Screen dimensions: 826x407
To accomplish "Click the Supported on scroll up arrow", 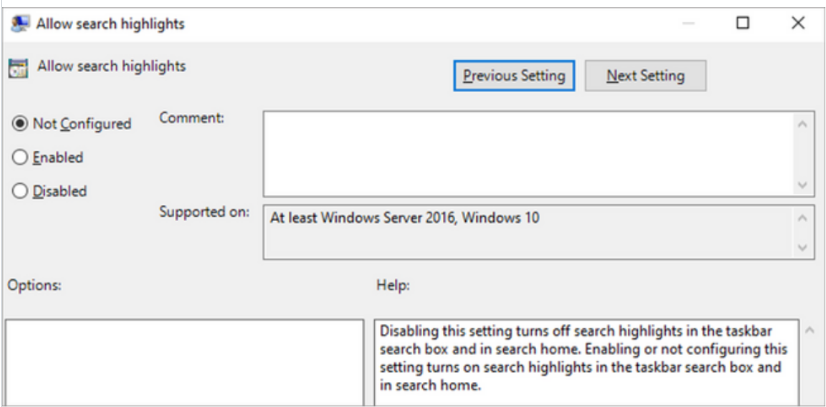I will [803, 217].
